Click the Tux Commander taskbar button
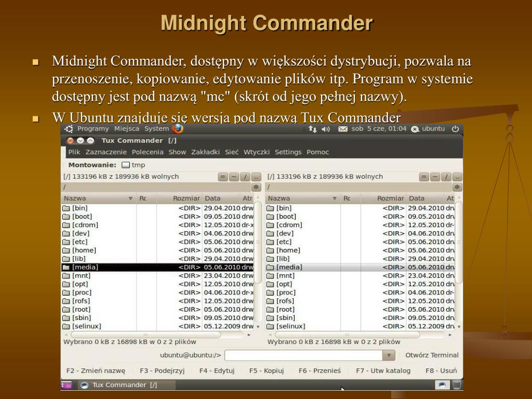Screen dimensions: 532x399 point(127,385)
